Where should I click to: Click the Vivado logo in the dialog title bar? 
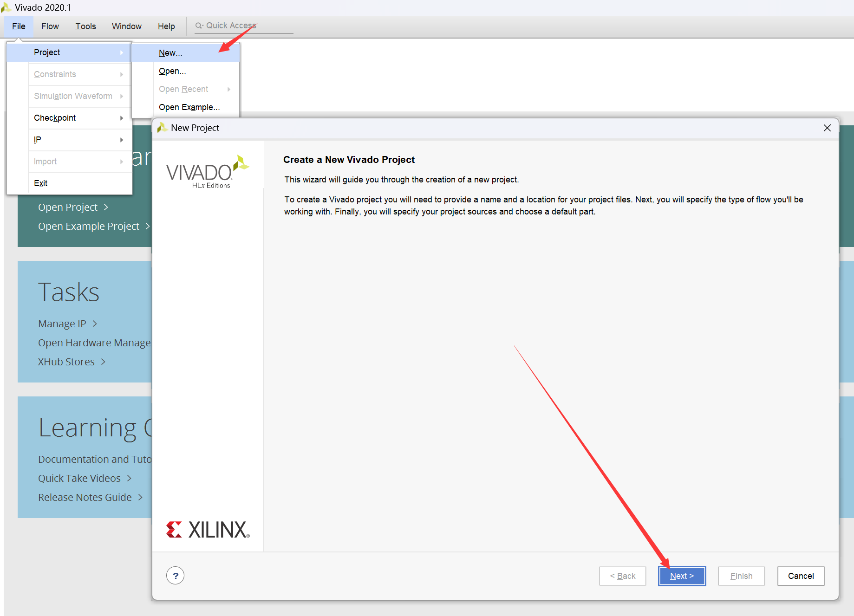pos(162,128)
